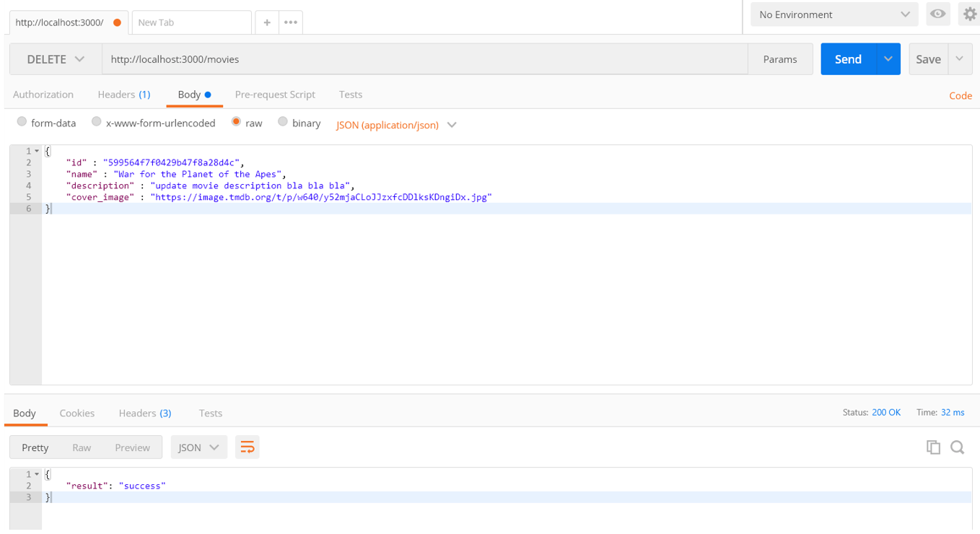Select the x-www-form-urlencoded body option

(x=96, y=123)
